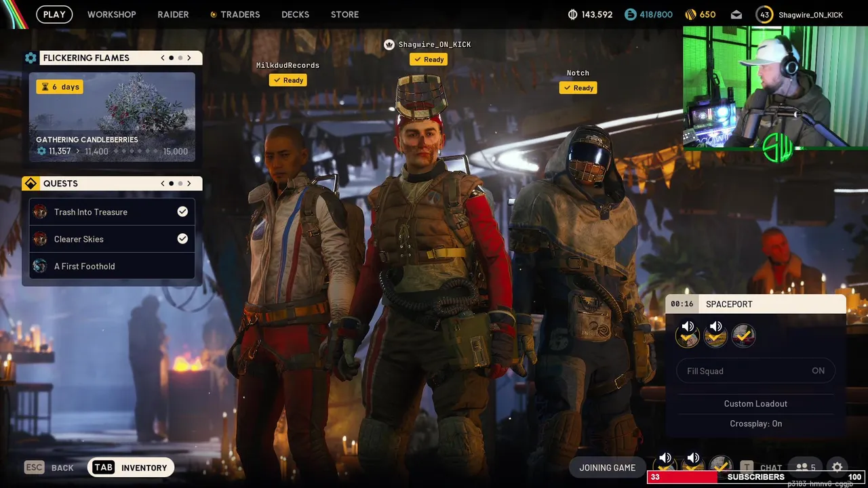Click the gold stack icon beside 650
Viewport: 868px width, 488px height.
(690, 14)
